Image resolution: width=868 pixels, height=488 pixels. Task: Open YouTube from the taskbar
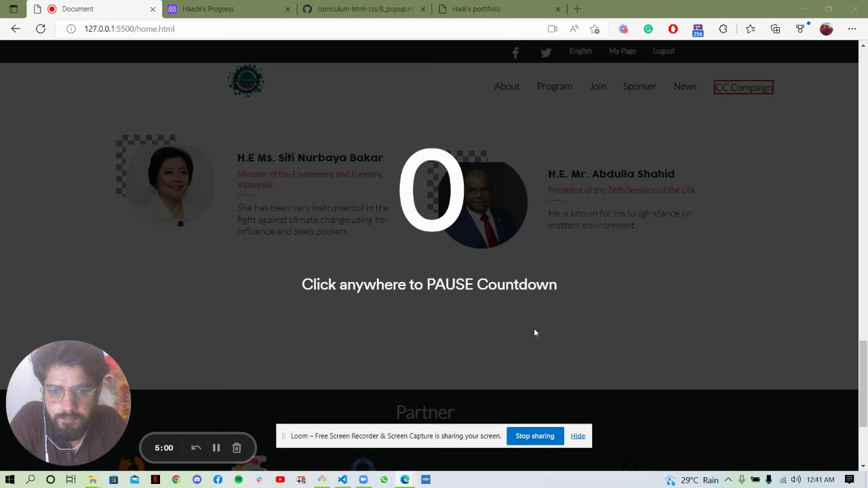click(280, 479)
